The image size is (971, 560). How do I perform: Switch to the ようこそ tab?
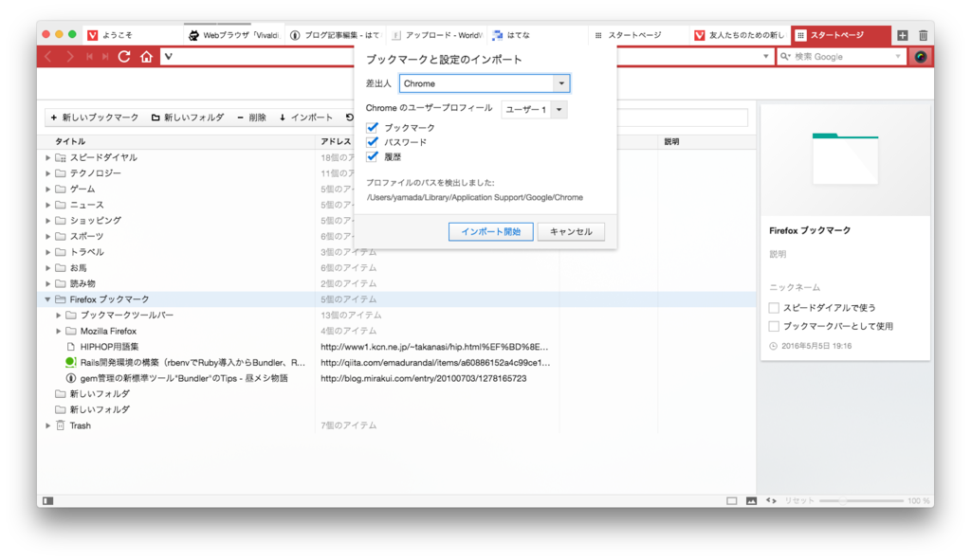click(x=133, y=35)
